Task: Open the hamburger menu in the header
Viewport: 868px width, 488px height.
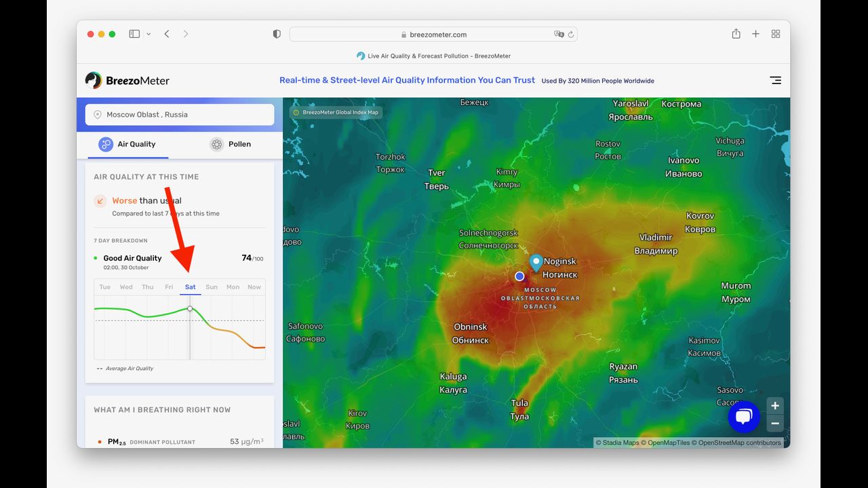Action: 775,80
